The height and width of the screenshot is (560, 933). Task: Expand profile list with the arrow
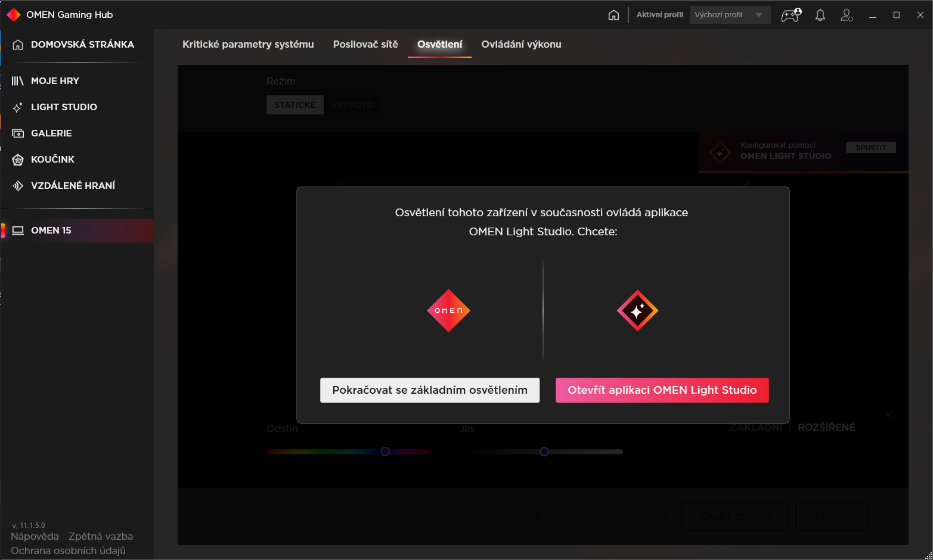(x=759, y=15)
